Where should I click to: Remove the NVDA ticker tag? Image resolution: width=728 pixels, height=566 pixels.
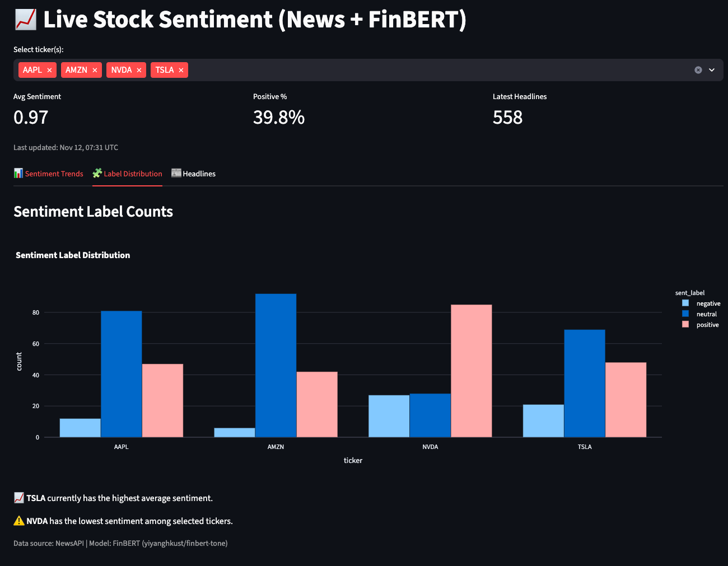pos(139,70)
